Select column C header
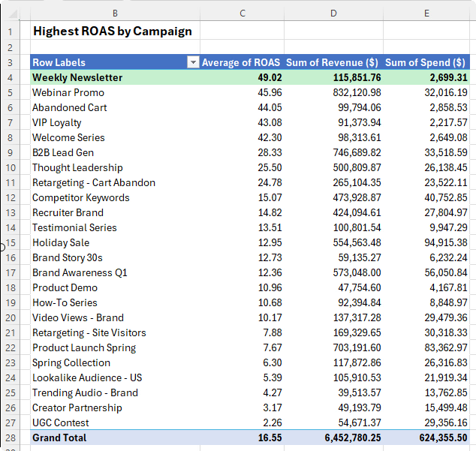The height and width of the screenshot is (451, 476). (243, 13)
